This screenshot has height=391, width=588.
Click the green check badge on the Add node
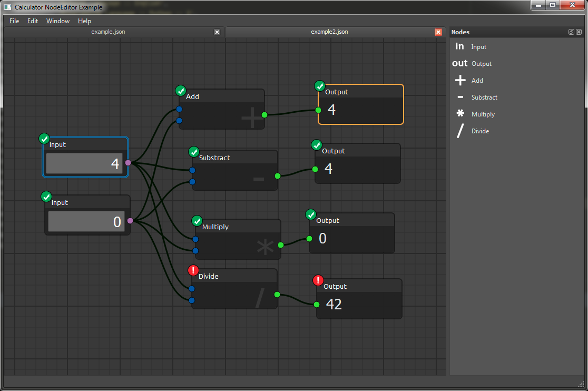tap(180, 91)
